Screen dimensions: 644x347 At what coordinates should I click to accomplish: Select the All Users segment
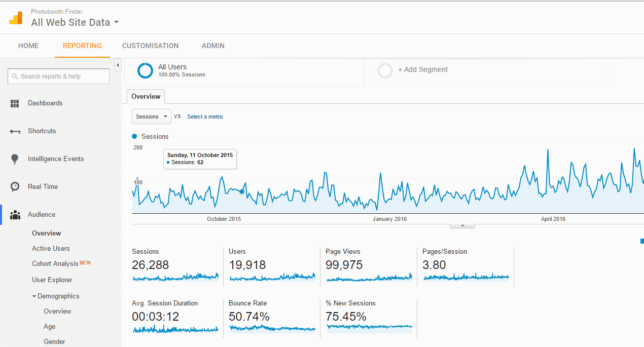(244, 71)
